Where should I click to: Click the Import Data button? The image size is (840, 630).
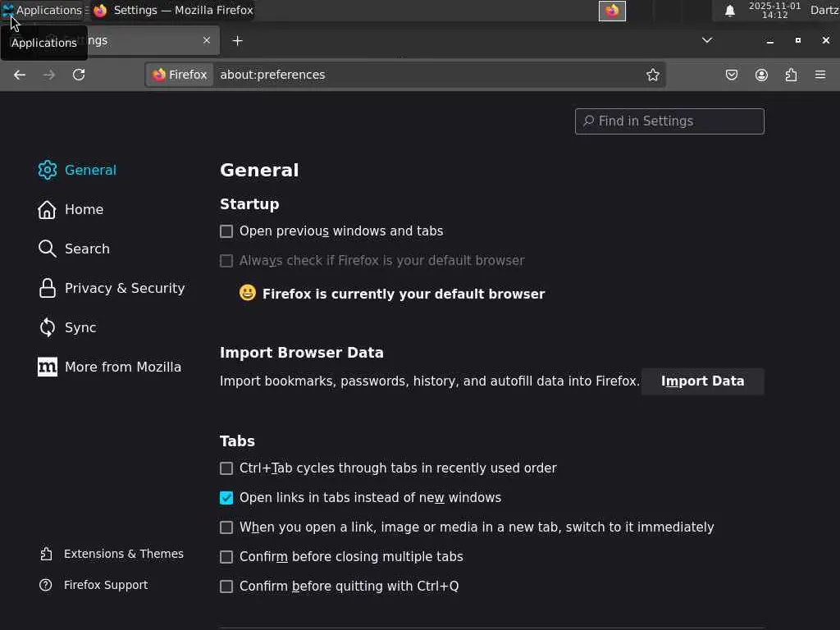702,381
